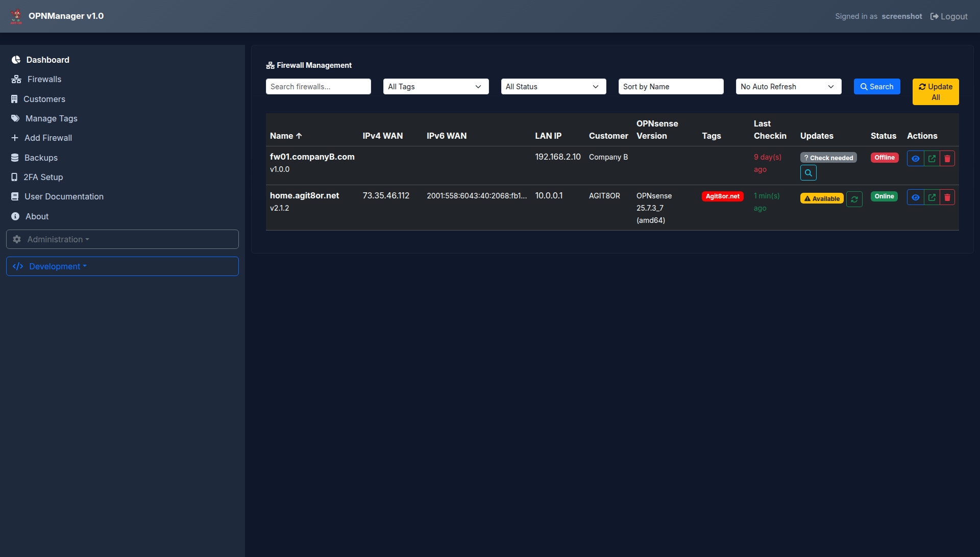Viewport: 980px width, 557px height.
Task: Open the All Status filter dropdown
Action: [553, 87]
